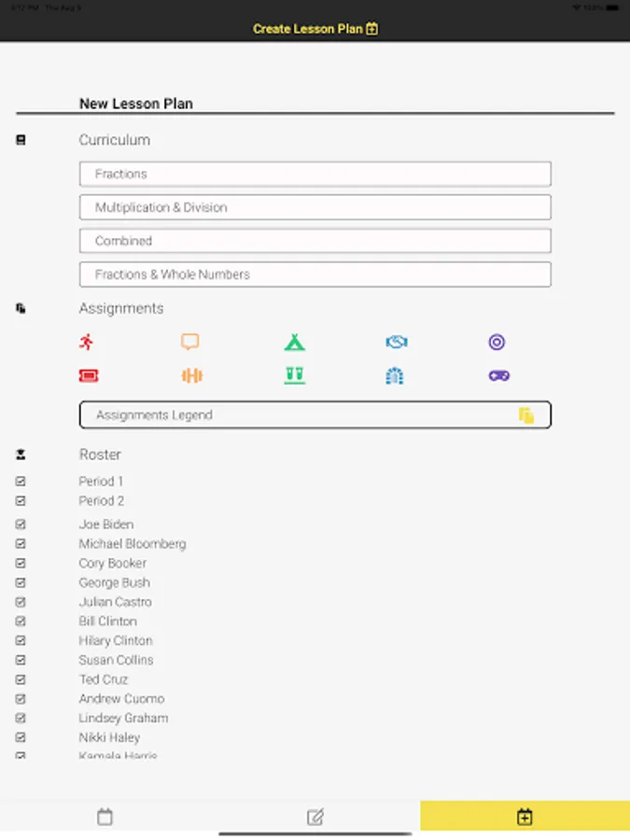Choose the Fractions & Whole Numbers field
The image size is (630, 840).
coord(315,274)
